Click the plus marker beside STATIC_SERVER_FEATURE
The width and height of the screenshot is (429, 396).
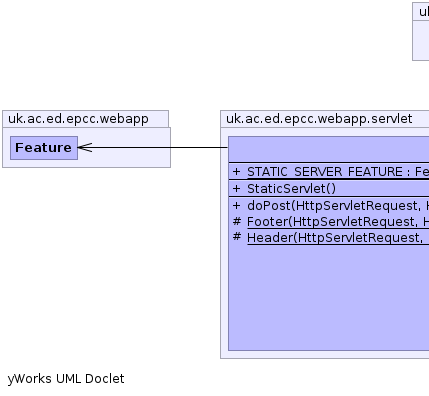(x=236, y=172)
